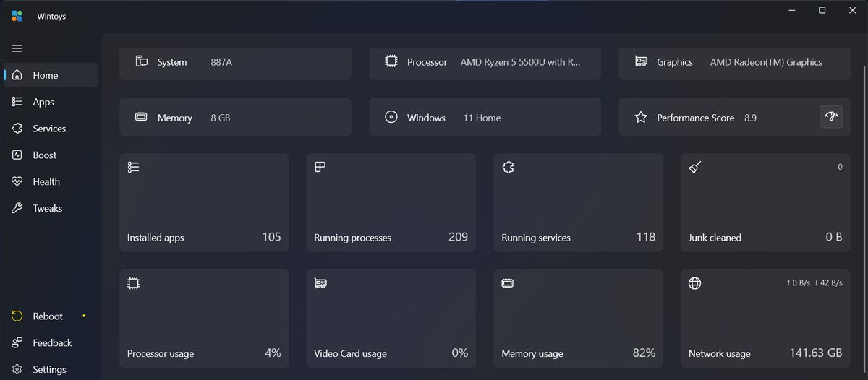The width and height of the screenshot is (868, 380).
Task: Go to the Services page
Action: coord(49,129)
